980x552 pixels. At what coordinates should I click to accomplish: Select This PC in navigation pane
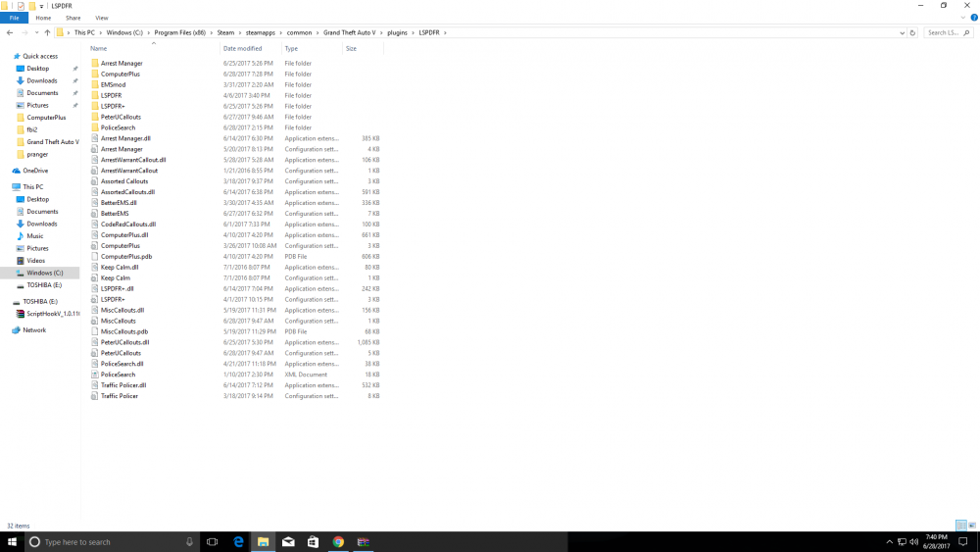click(x=33, y=187)
